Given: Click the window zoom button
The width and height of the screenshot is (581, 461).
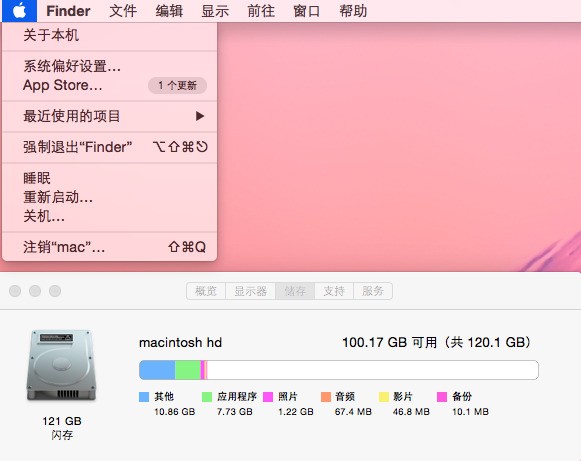Looking at the screenshot, I should point(55,291).
